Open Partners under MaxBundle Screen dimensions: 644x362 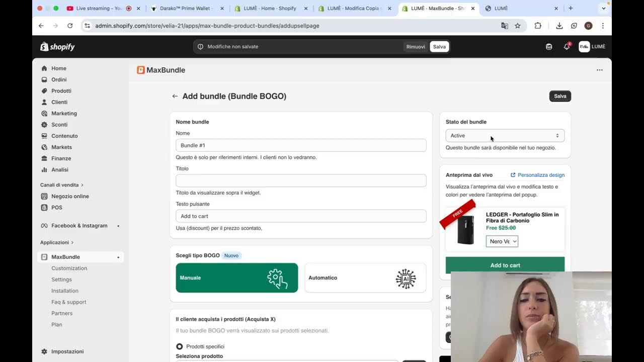[x=62, y=313]
